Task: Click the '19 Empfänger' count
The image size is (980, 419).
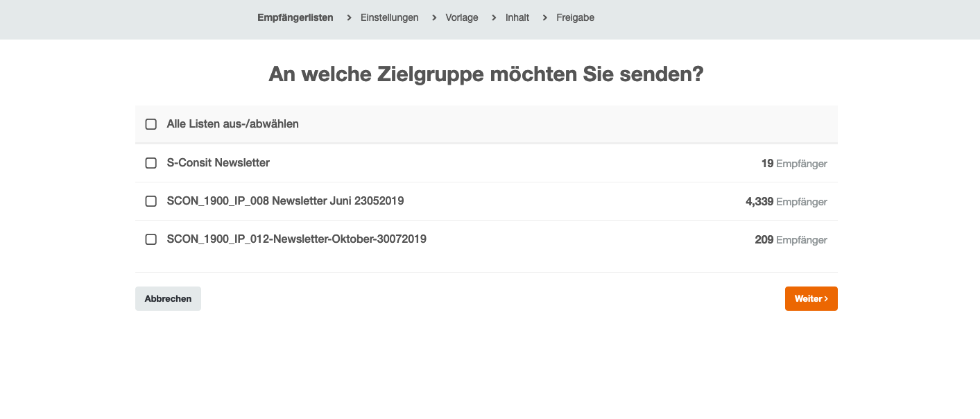Action: 793,164
